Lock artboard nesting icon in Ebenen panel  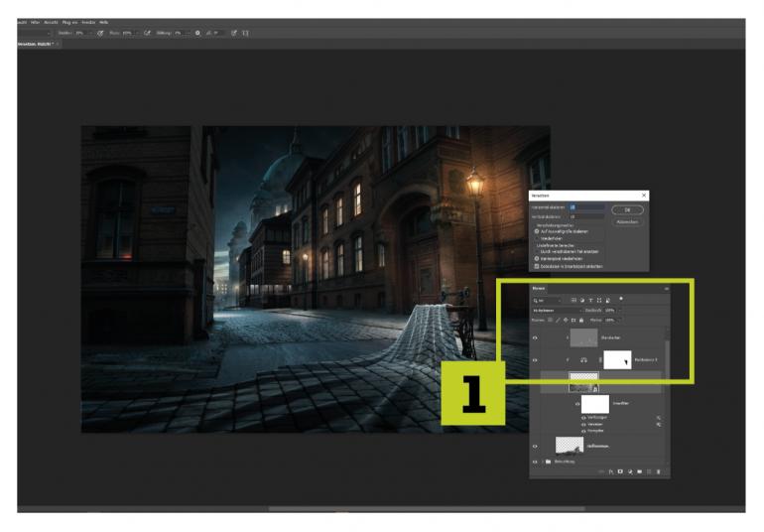[573, 320]
